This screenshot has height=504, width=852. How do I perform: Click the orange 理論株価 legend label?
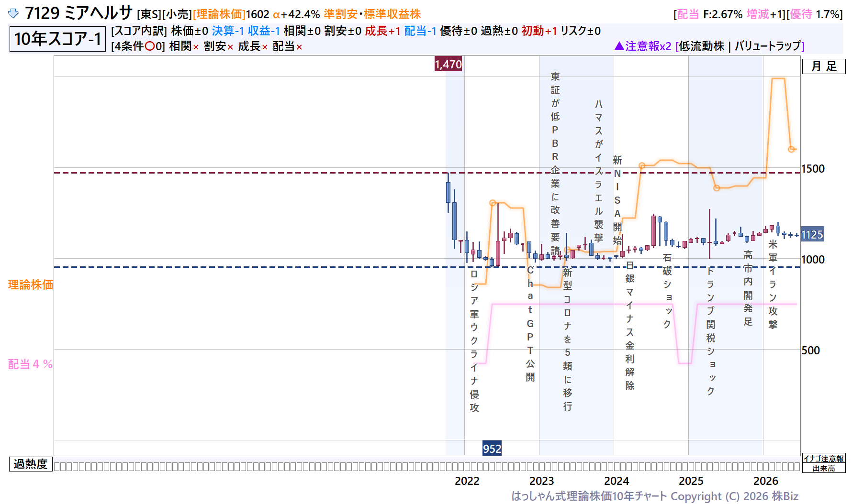click(x=31, y=285)
